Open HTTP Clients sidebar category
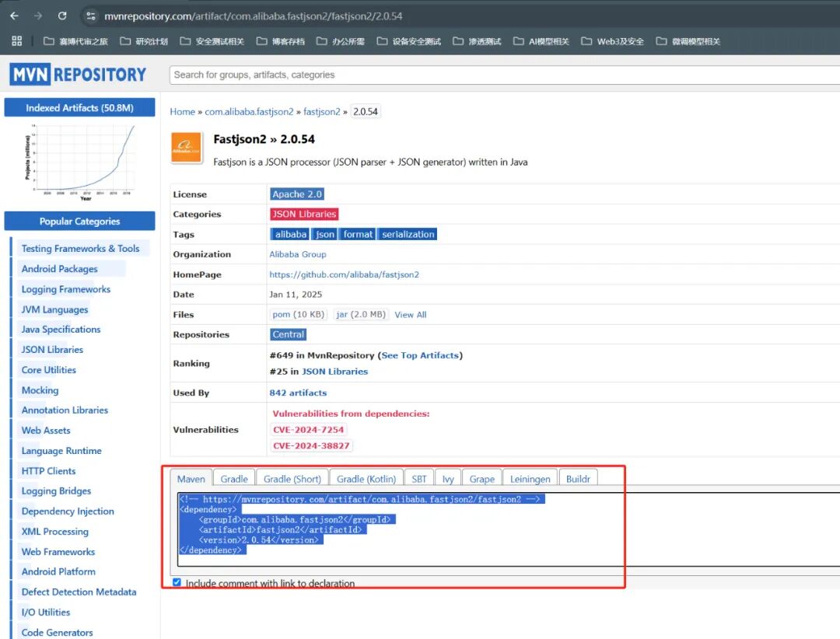This screenshot has height=639, width=840. pyautogui.click(x=49, y=471)
